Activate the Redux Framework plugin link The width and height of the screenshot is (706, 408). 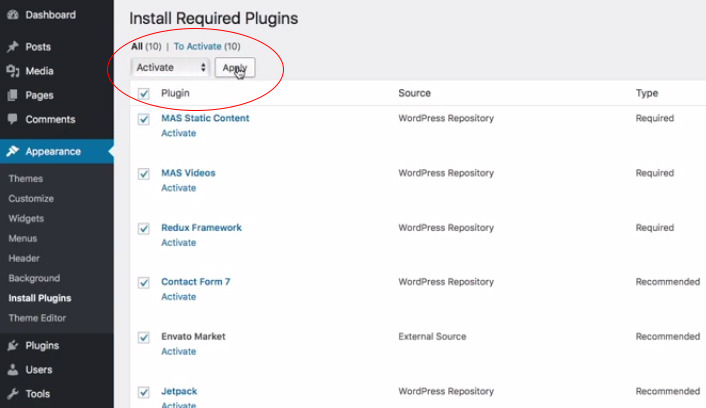(x=179, y=242)
